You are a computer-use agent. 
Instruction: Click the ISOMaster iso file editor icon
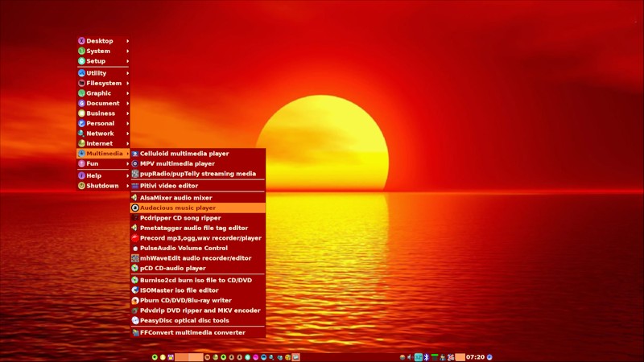coord(135,290)
